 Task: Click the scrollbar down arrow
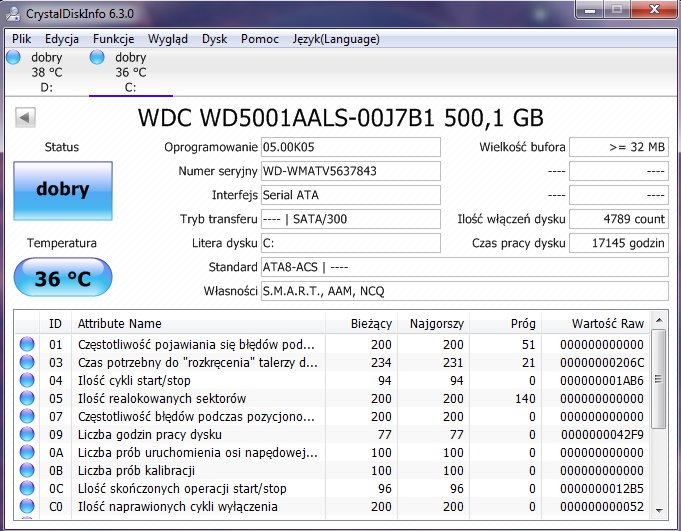click(x=659, y=511)
